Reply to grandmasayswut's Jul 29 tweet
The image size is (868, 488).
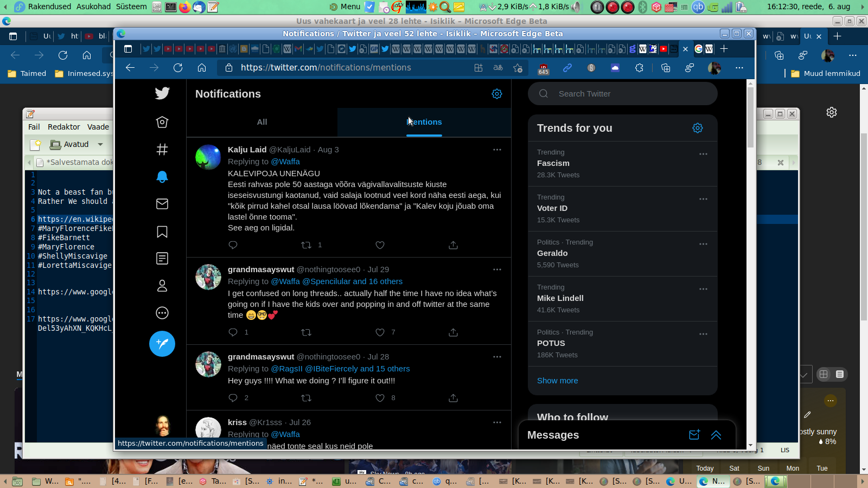click(233, 332)
